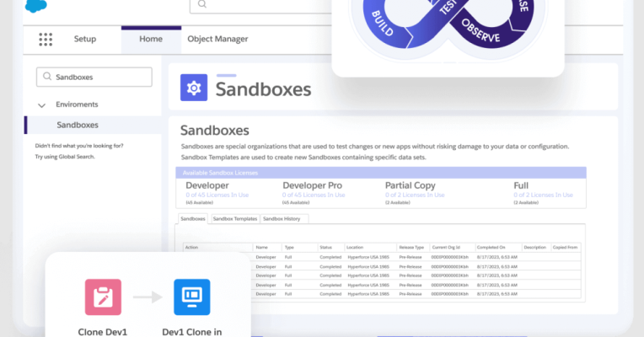Focus the Quick Find Sandboxes field
Screen dimensions: 644x337
94,77
